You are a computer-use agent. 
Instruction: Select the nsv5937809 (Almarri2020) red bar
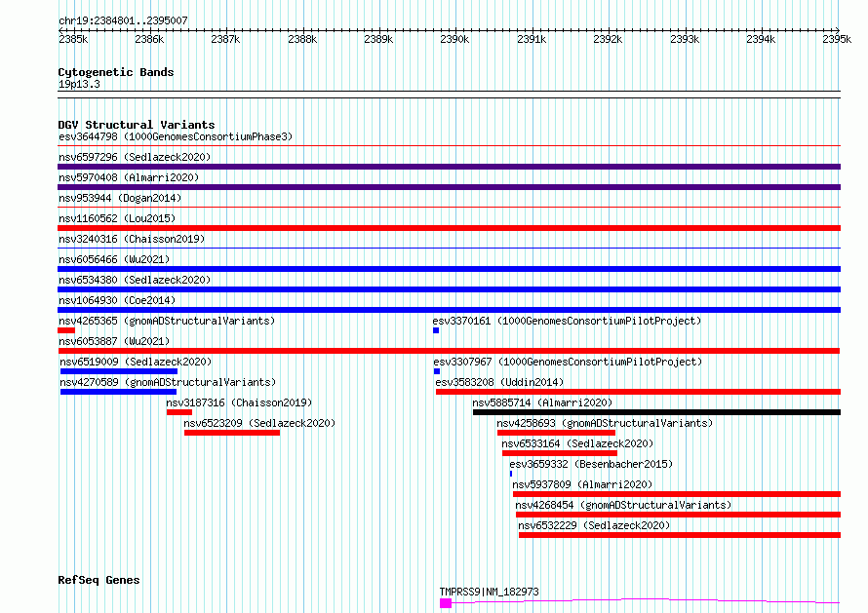(x=677, y=494)
